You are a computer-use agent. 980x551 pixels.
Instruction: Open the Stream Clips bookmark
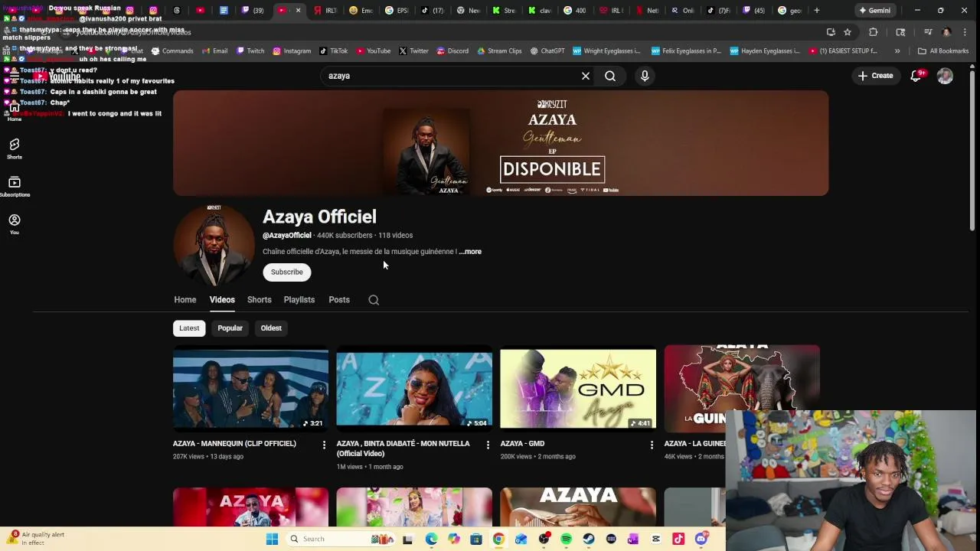[x=499, y=51]
